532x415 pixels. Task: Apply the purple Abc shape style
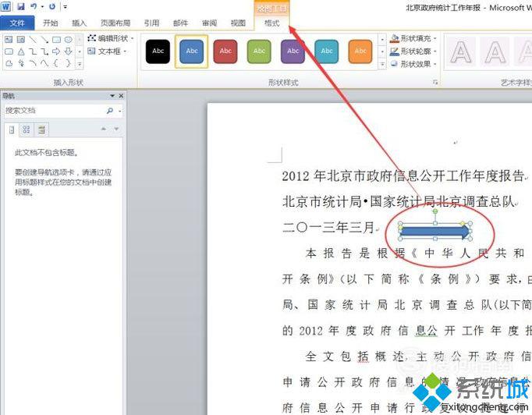[x=293, y=51]
